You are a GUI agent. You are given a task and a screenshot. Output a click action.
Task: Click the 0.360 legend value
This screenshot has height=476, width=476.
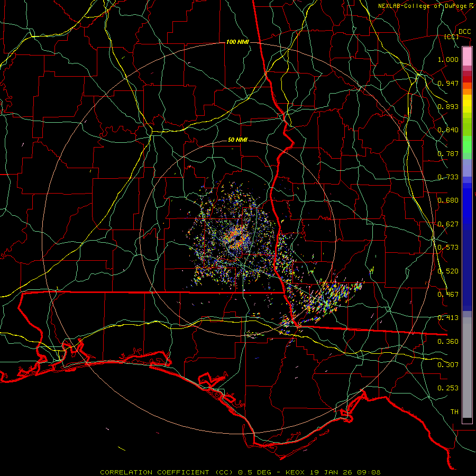point(448,342)
